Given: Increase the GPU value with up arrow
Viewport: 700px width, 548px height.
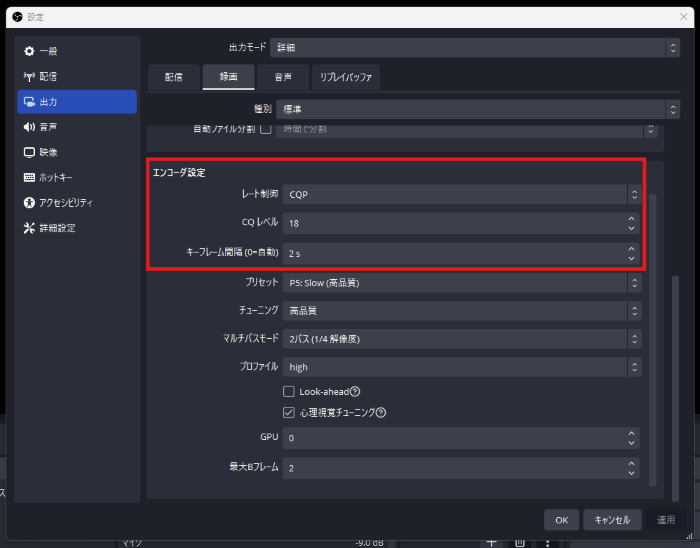Looking at the screenshot, I should point(631,433).
